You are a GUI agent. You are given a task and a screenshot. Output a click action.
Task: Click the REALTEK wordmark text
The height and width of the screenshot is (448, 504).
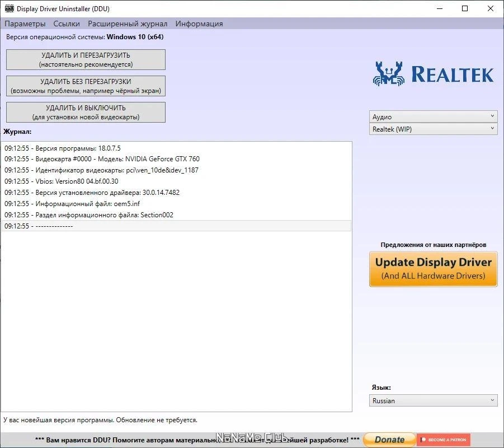point(453,74)
